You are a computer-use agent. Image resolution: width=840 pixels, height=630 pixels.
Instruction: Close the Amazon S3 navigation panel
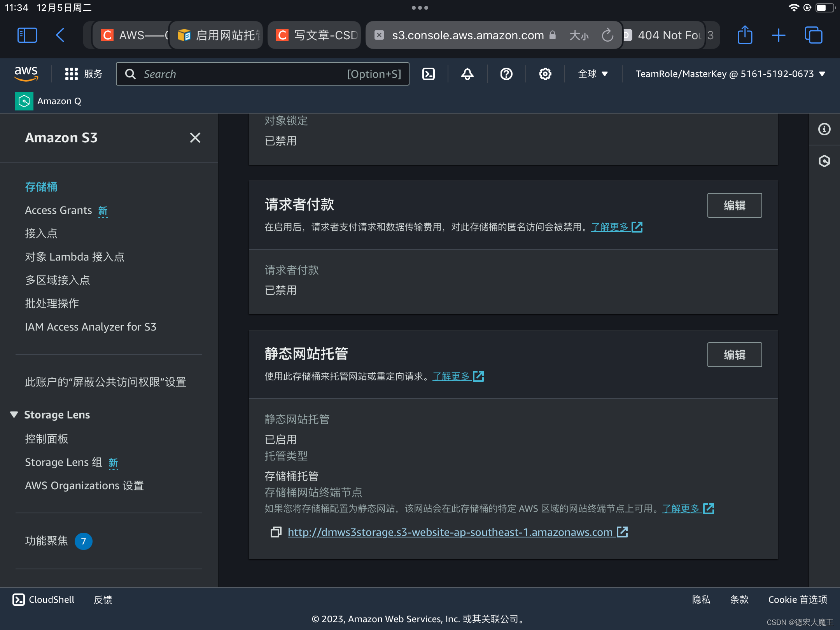click(x=195, y=138)
